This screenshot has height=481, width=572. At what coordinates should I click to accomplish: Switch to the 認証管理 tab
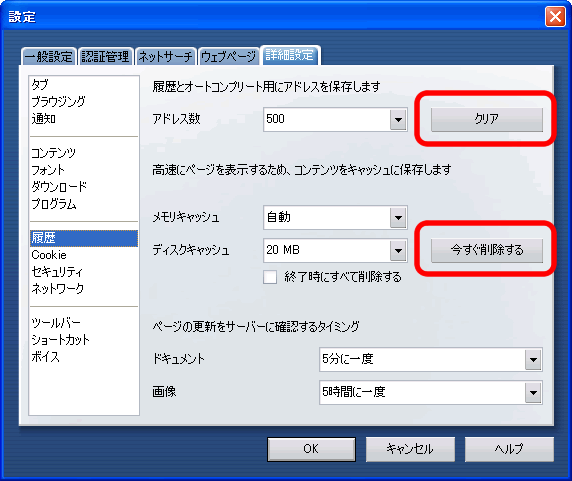coord(105,57)
